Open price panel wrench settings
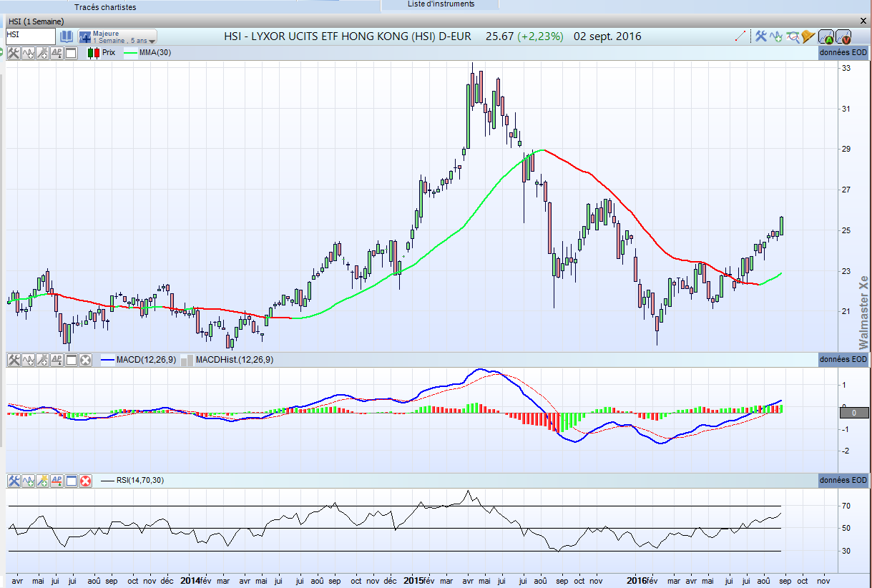872x588 pixels. 14,53
